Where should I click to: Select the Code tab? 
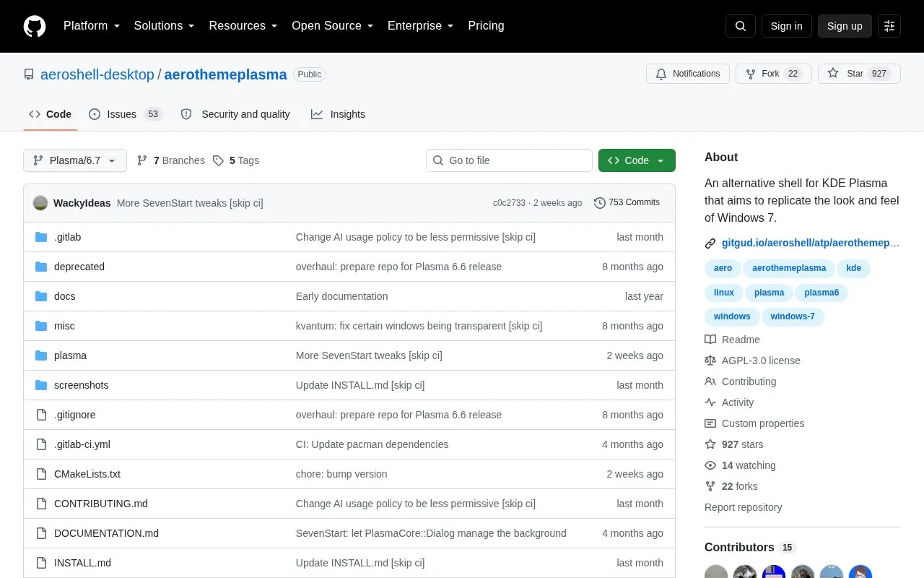click(51, 114)
